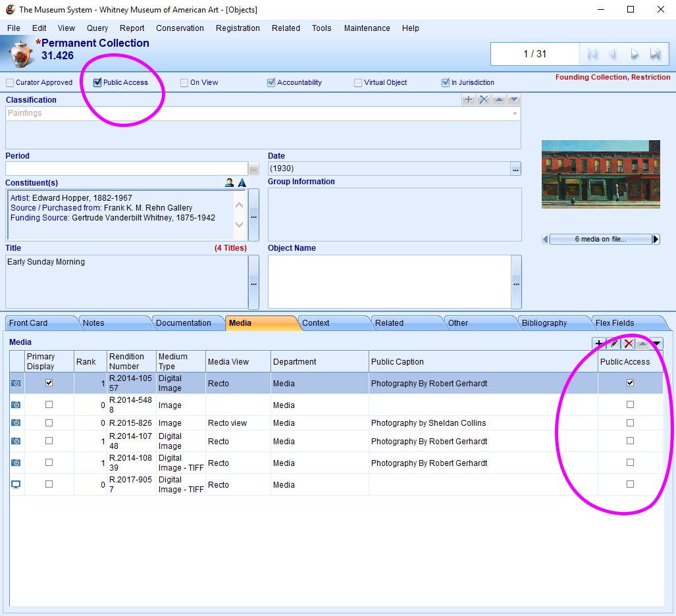Click the 1 / 31 record counter field
676x616 pixels.
pos(534,54)
